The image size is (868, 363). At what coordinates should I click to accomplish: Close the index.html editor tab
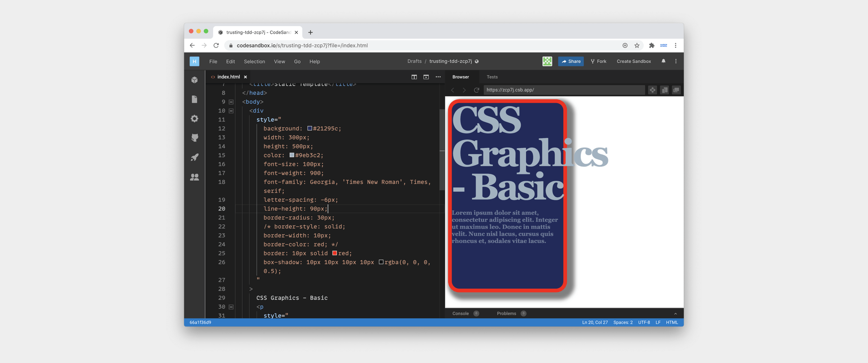click(x=245, y=77)
